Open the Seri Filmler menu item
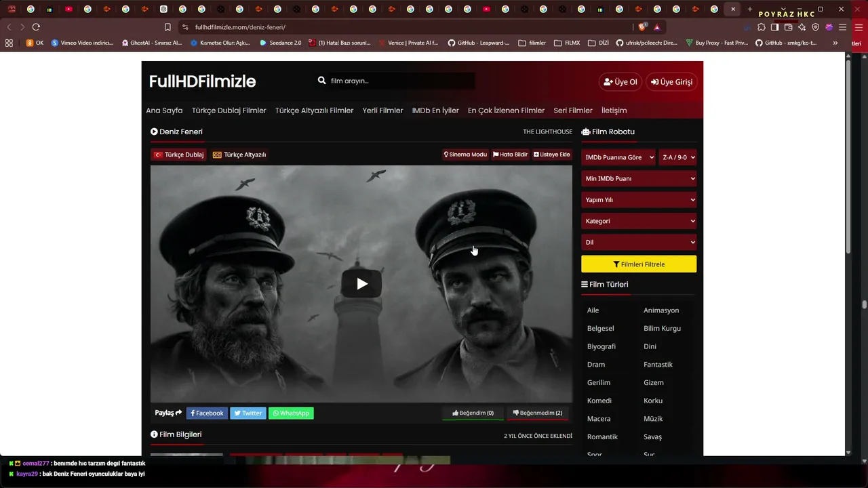This screenshot has height=488, width=868. (573, 110)
